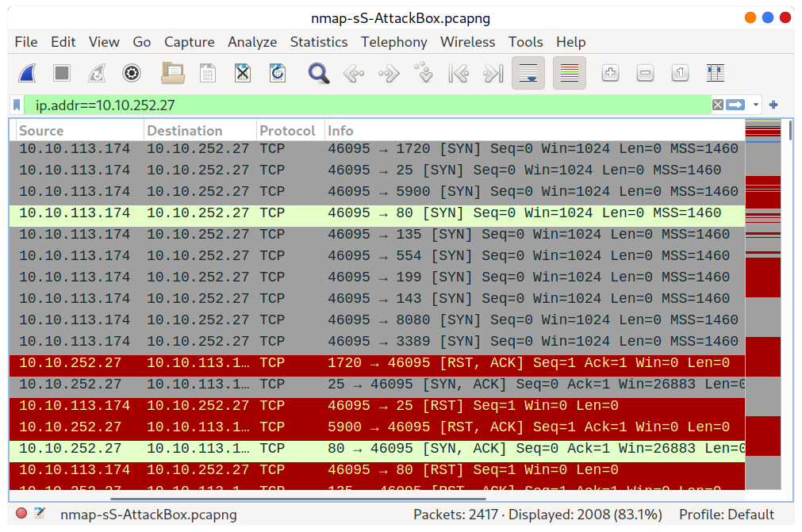Reload this capture file
The height and width of the screenshot is (532, 802).
coord(277,73)
